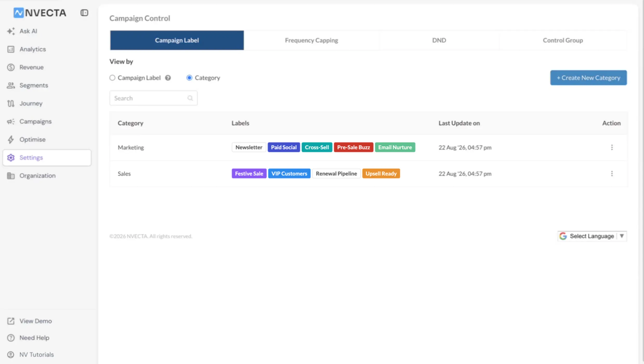644x364 pixels.
Task: Click the Newsletter label tag
Action: tap(249, 147)
